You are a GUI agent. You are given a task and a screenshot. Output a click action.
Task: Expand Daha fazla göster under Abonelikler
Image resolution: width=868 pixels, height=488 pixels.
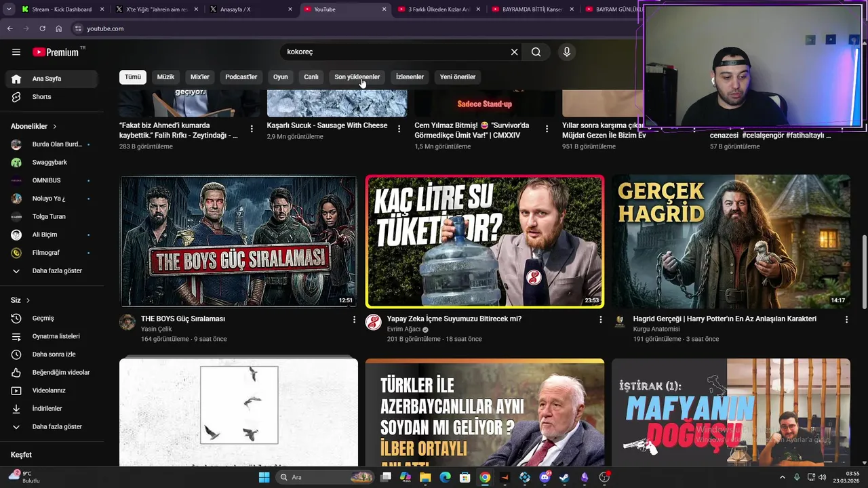[x=52, y=270]
